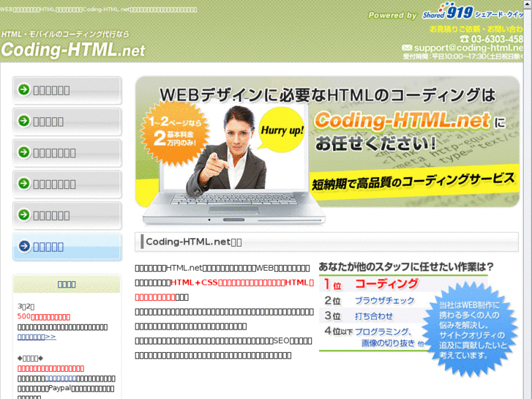Click the inline blue link before the Paypal text
Screen dimensions: 532x399
point(61,379)
